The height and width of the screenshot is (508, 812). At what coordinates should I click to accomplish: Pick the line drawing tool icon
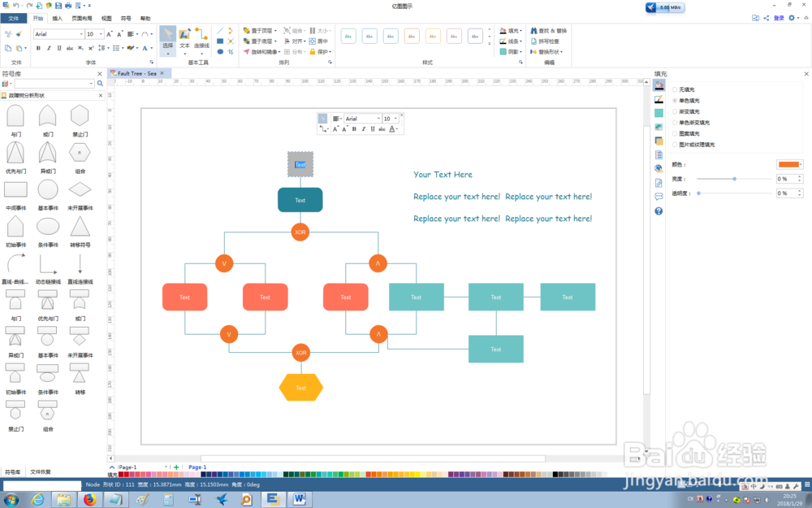(220, 31)
